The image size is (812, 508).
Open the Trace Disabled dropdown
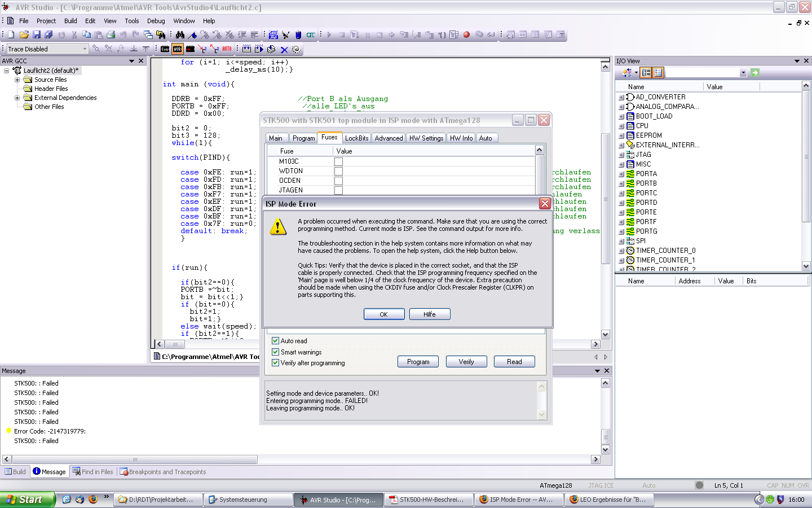pyautogui.click(x=85, y=49)
